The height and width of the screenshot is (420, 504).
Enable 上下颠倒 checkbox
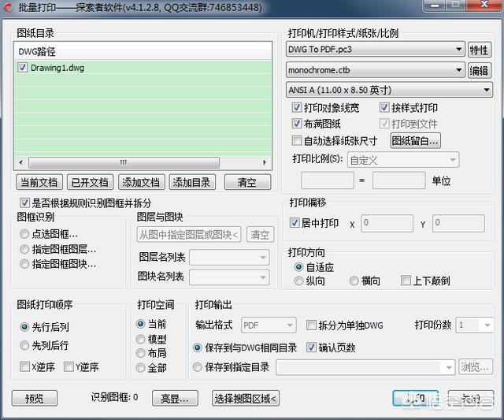(406, 280)
